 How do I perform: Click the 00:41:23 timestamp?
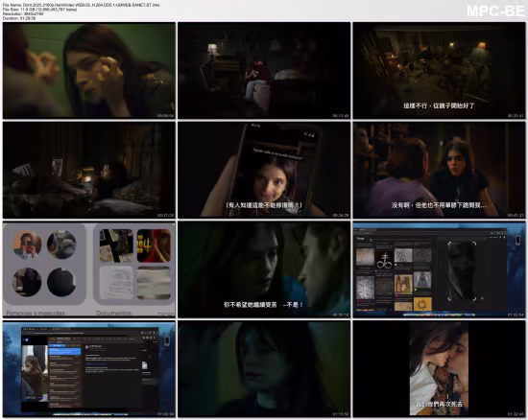click(x=516, y=215)
